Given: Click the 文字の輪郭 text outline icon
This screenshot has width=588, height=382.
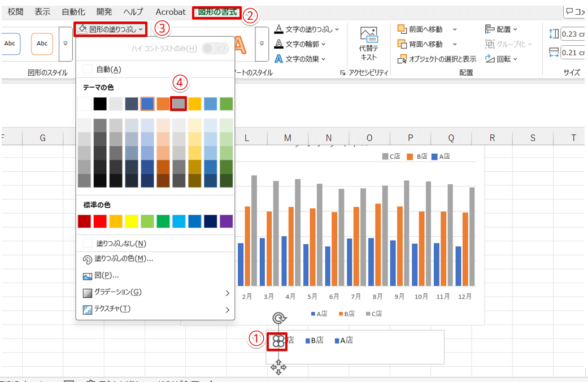Looking at the screenshot, I should (x=278, y=44).
